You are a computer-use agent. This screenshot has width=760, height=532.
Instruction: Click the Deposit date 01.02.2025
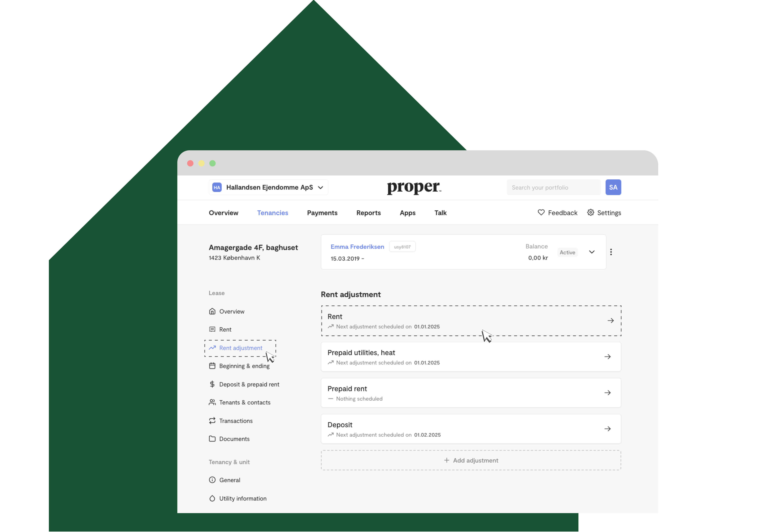427,435
